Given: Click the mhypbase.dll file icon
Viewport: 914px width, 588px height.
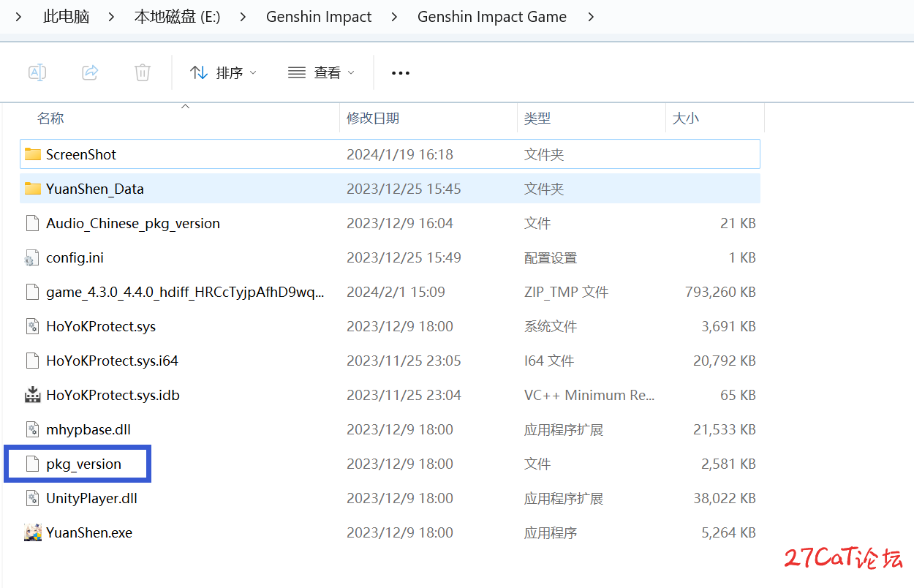Looking at the screenshot, I should pyautogui.click(x=32, y=429).
